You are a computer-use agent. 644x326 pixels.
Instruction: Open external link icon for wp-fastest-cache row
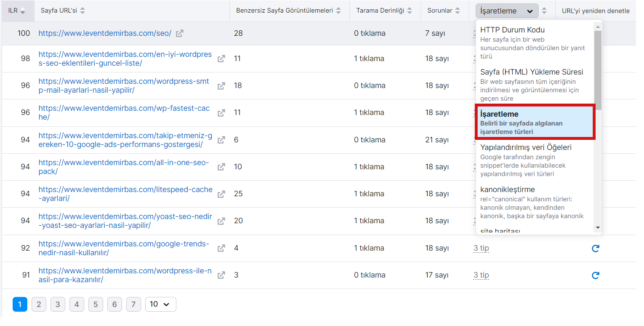click(221, 113)
